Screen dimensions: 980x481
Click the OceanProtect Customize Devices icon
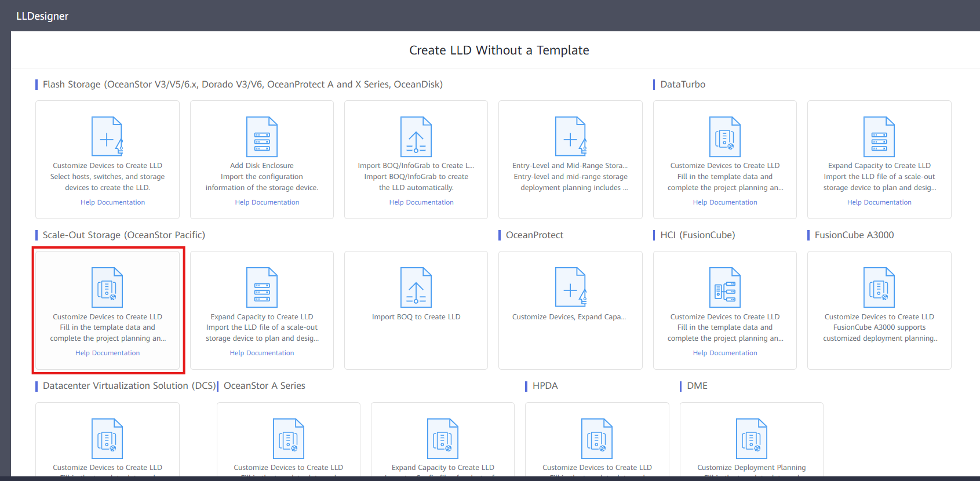pyautogui.click(x=571, y=287)
